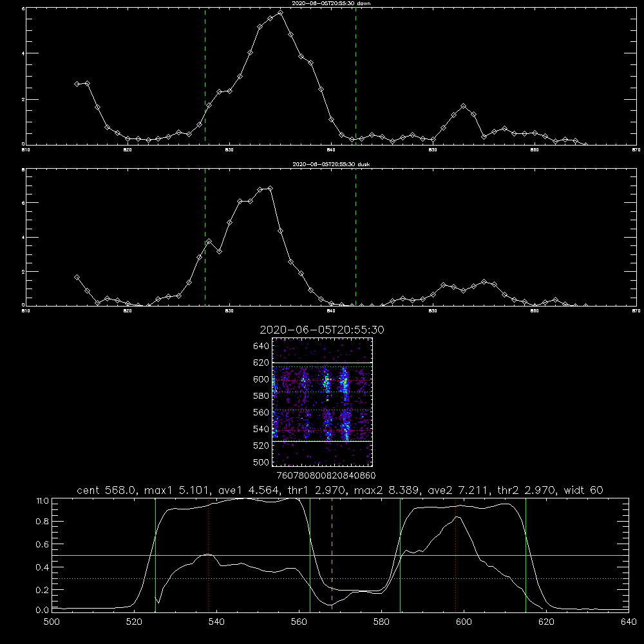Image resolution: width=644 pixels, height=644 pixels.
Task: Click the heatmap title 2020-06-05T20:55:30
Action: 322,330
